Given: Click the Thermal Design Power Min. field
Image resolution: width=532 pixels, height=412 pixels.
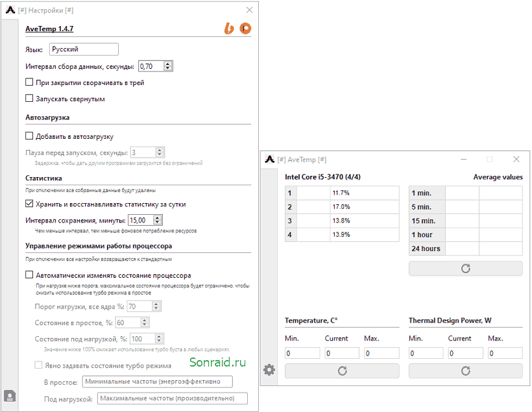Looking at the screenshot, I should [426, 353].
